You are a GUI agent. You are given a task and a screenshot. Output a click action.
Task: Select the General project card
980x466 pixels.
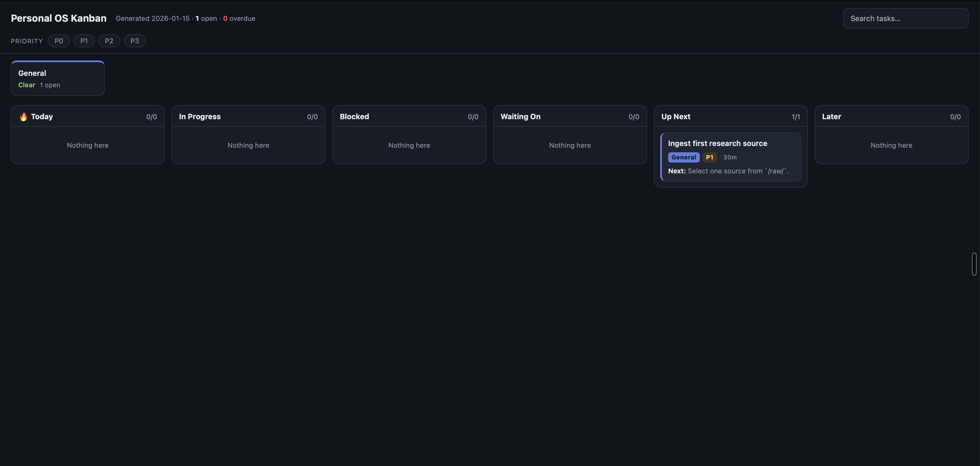click(58, 78)
